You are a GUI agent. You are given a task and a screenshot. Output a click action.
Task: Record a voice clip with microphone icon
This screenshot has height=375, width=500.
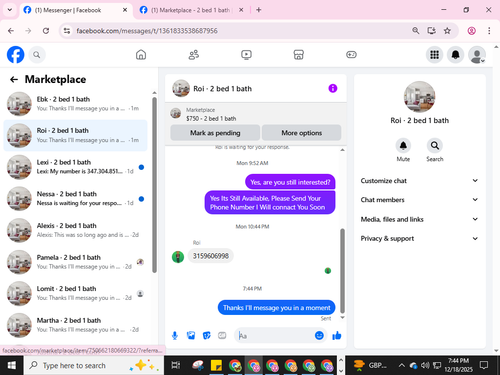(x=175, y=335)
